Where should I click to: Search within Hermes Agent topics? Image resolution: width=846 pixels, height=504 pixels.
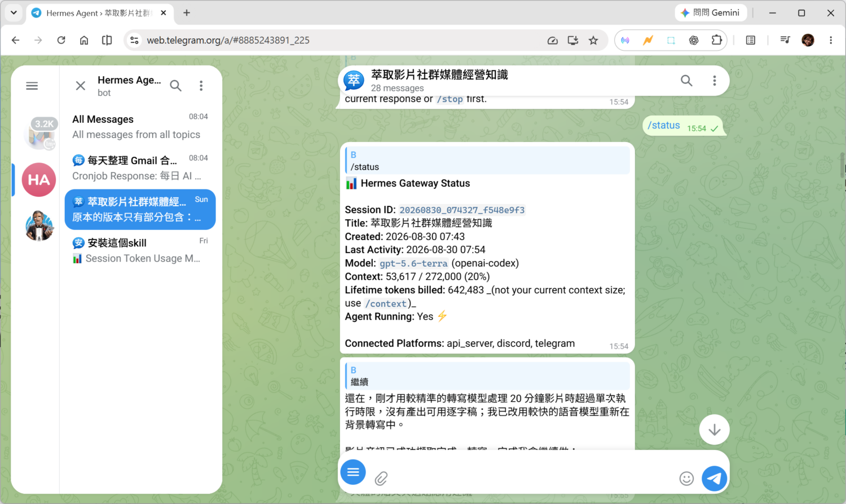coord(176,86)
